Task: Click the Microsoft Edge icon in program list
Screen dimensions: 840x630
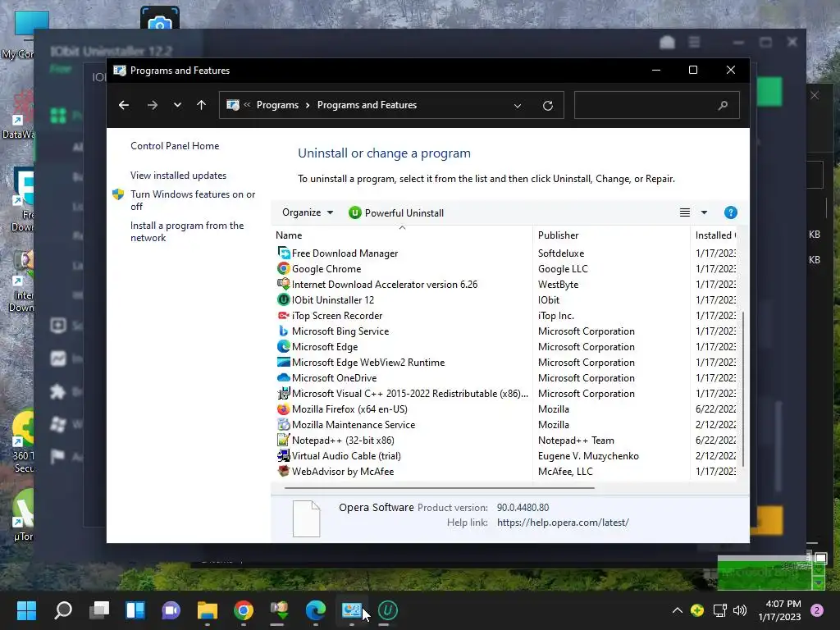Action: pyautogui.click(x=283, y=347)
